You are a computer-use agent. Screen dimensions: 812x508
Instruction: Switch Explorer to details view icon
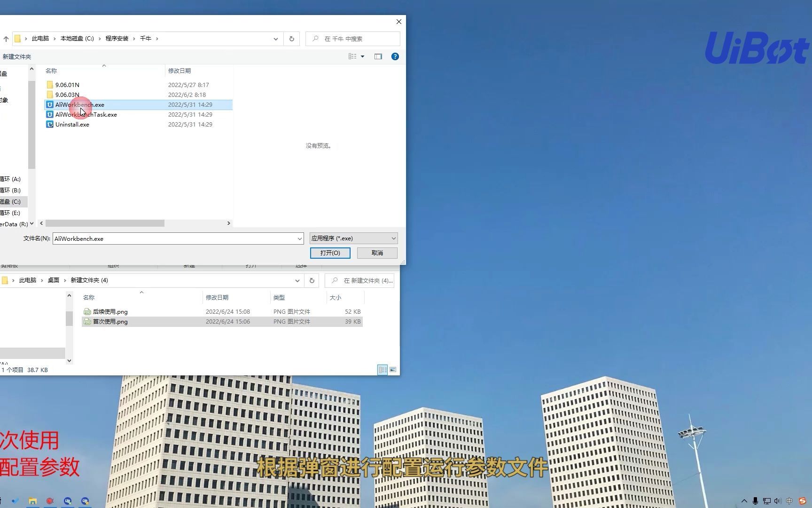tap(383, 370)
